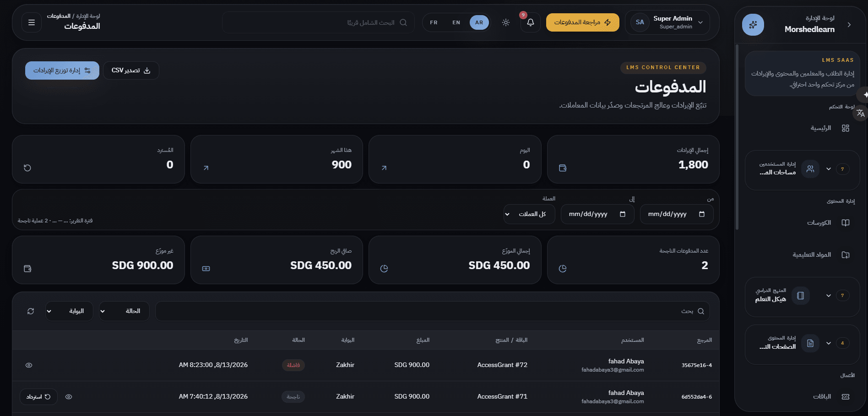The image size is (868, 416).
Task: Click the الباقات ticket icon
Action: coord(846,397)
